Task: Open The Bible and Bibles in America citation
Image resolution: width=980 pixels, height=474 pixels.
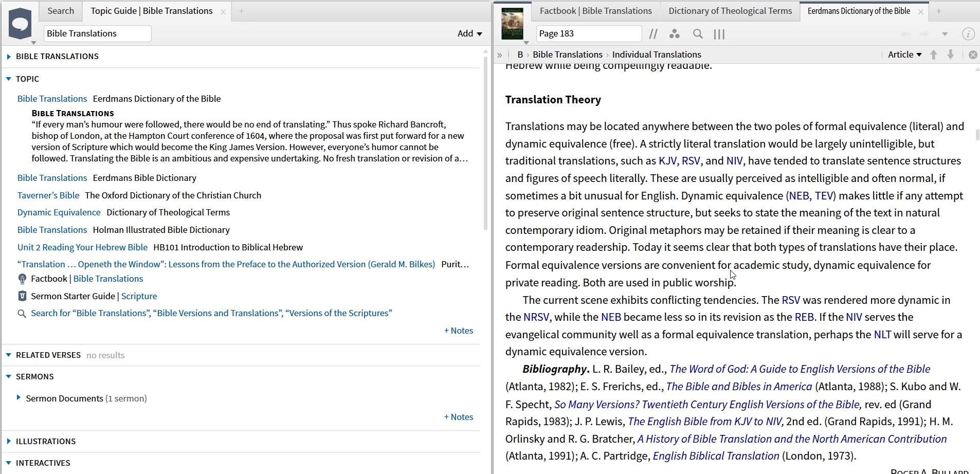Action: (x=739, y=387)
